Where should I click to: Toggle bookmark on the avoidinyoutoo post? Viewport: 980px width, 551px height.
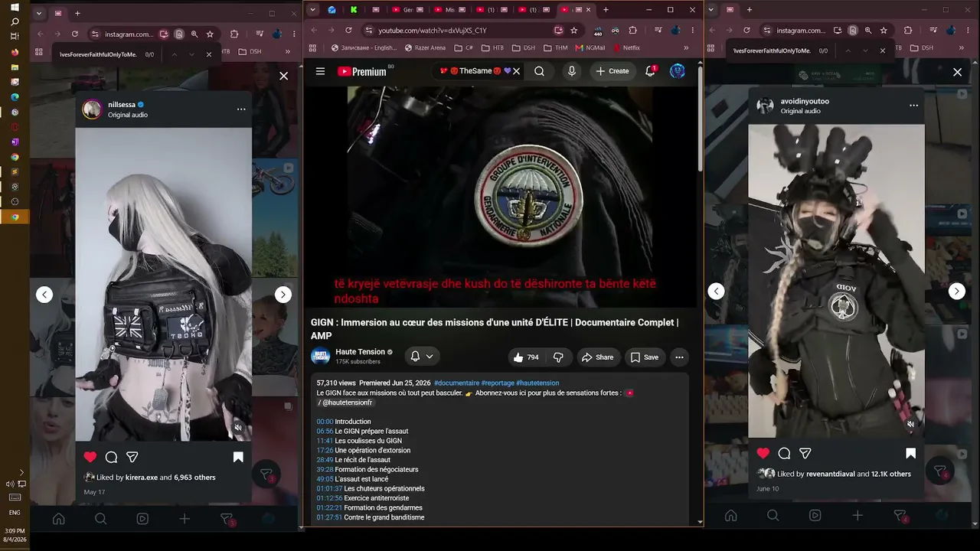[x=911, y=453]
